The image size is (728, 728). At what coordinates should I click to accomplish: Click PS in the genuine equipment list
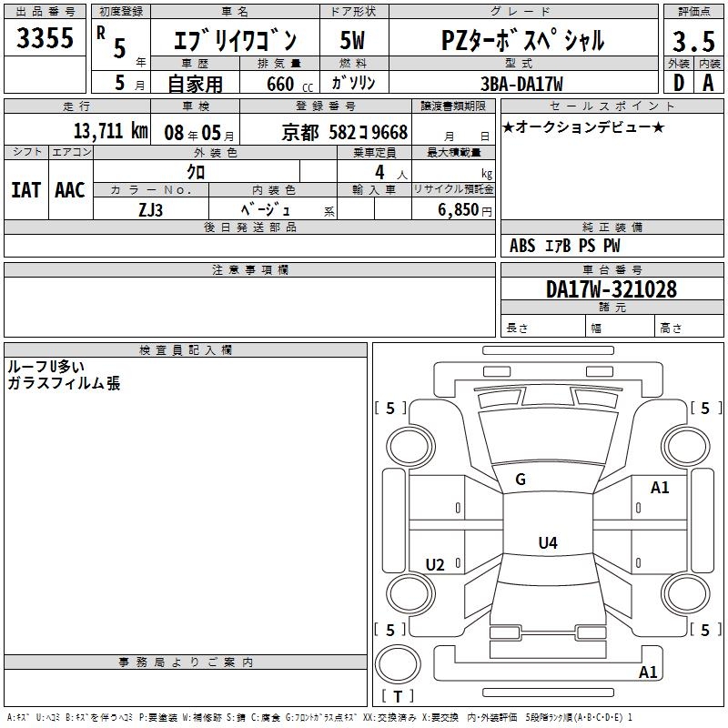[587, 246]
